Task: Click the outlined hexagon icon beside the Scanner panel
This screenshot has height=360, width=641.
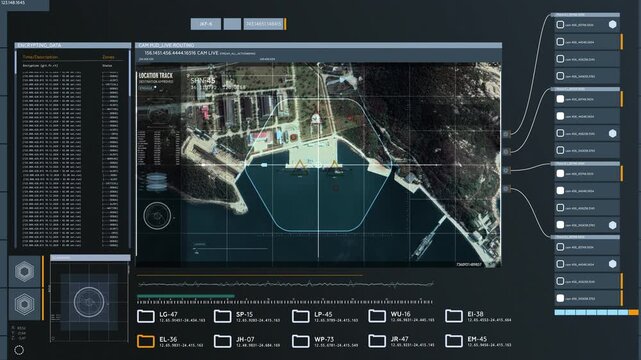Action: click(x=25, y=304)
